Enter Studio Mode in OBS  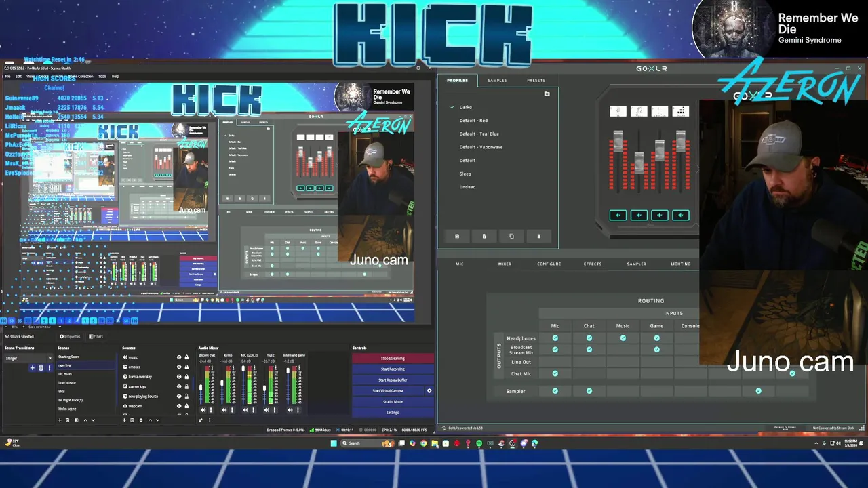pos(393,401)
